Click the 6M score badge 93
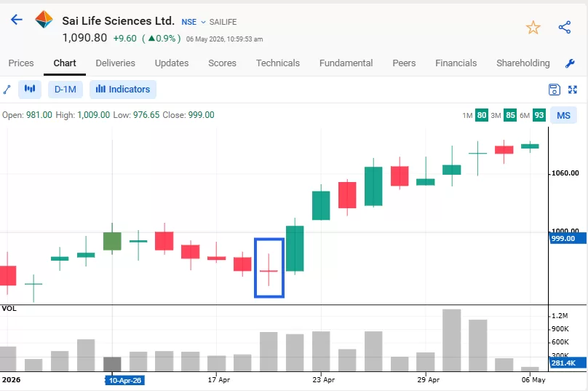The height and width of the screenshot is (391, 588). click(539, 115)
